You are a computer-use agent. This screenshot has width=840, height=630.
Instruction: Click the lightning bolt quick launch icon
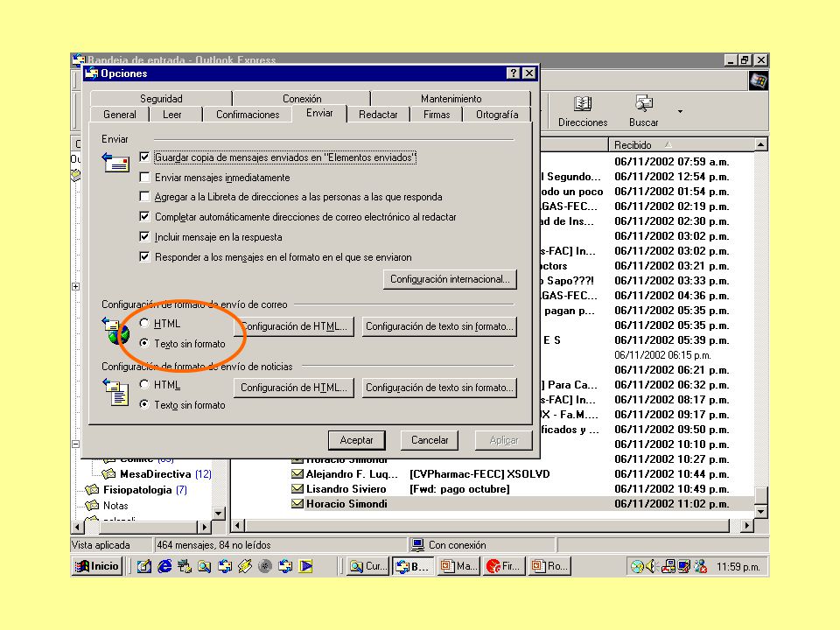point(245,566)
